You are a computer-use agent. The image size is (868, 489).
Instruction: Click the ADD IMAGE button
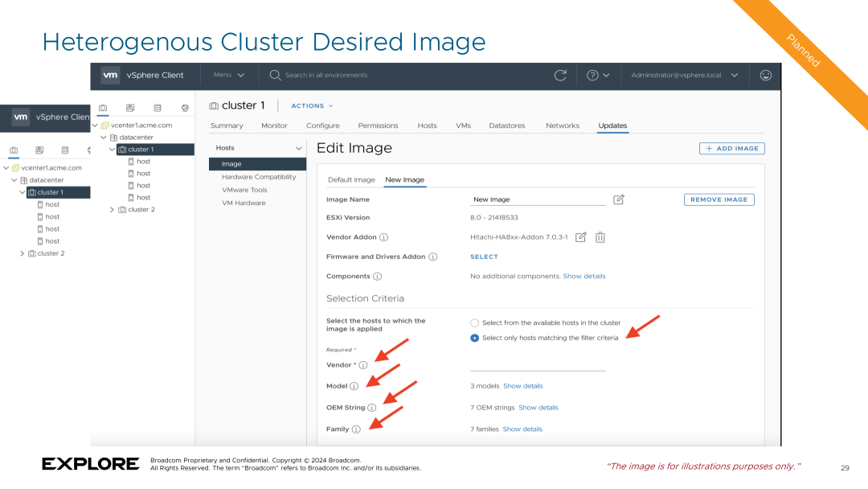[732, 149]
